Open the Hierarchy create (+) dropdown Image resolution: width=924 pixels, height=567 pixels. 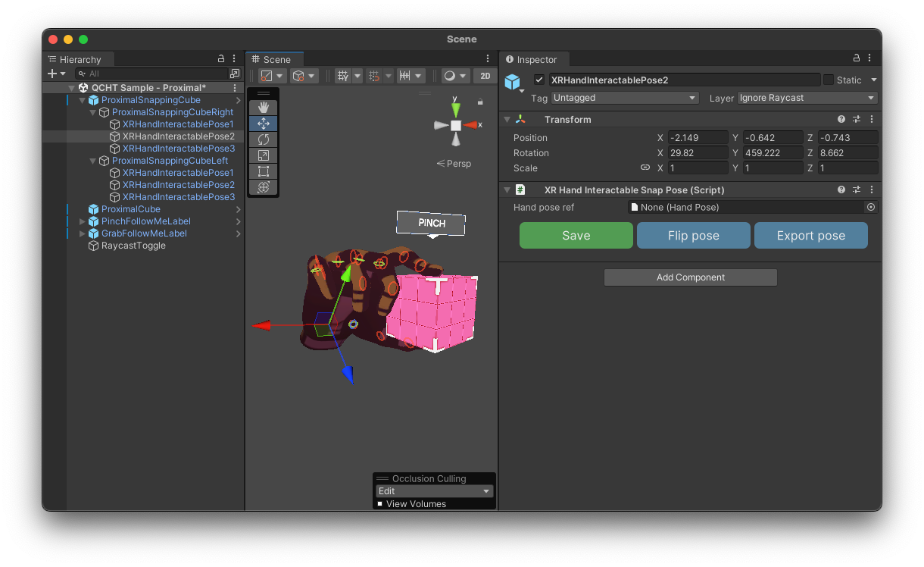click(56, 74)
